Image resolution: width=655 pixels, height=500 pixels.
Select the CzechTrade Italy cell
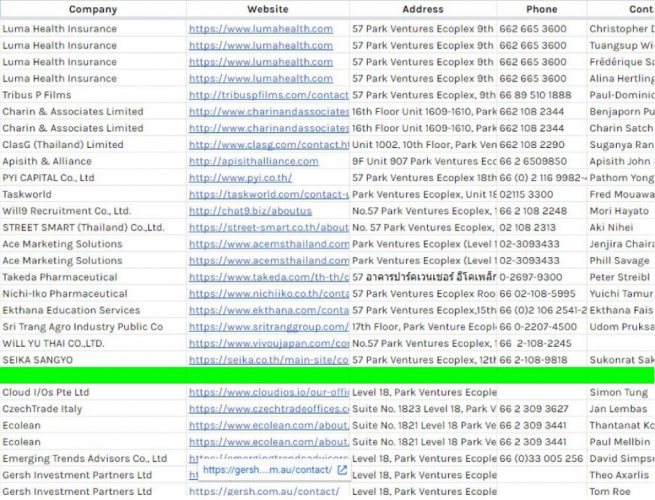pos(93,409)
